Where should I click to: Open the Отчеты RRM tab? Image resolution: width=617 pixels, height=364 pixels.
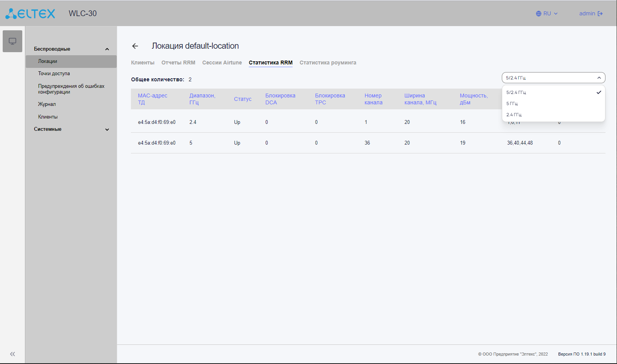178,63
